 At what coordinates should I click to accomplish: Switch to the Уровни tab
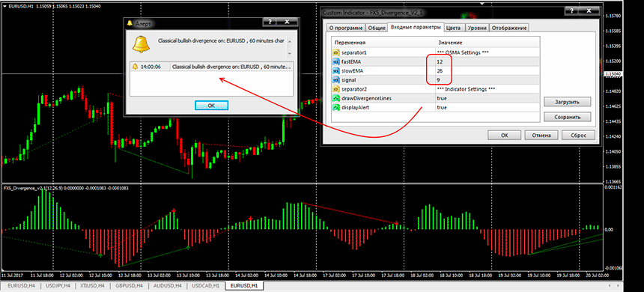(x=478, y=28)
